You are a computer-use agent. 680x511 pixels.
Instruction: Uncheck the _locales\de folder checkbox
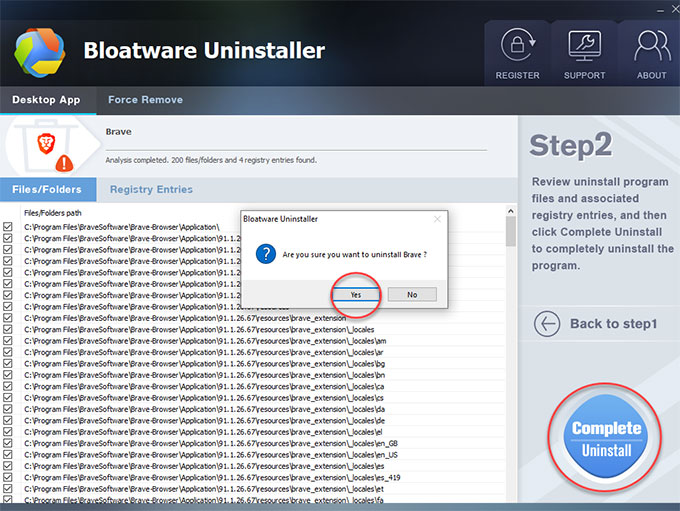(8, 420)
